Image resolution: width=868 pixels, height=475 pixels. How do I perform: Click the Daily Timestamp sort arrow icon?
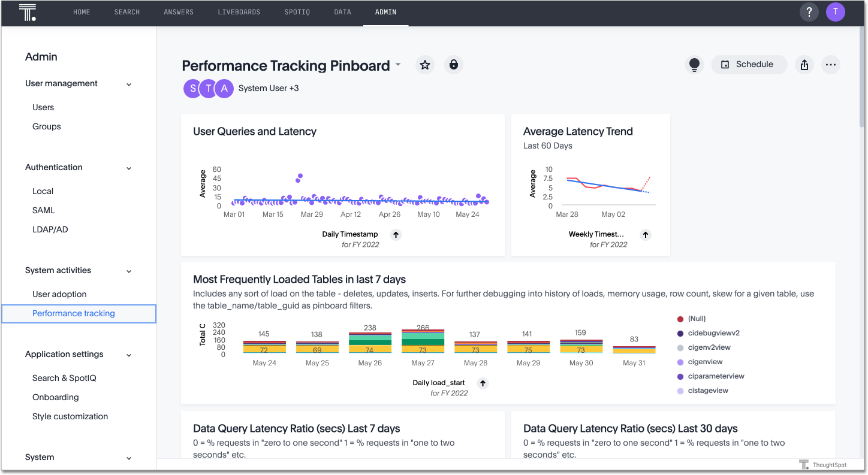click(x=396, y=235)
